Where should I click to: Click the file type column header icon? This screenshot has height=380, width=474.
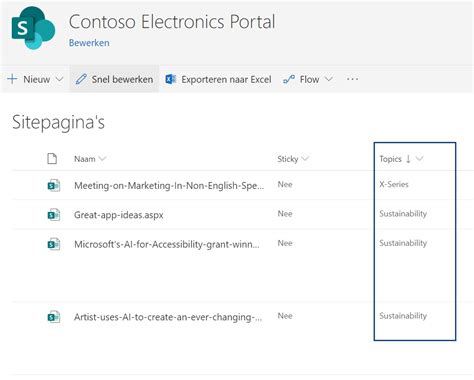52,159
